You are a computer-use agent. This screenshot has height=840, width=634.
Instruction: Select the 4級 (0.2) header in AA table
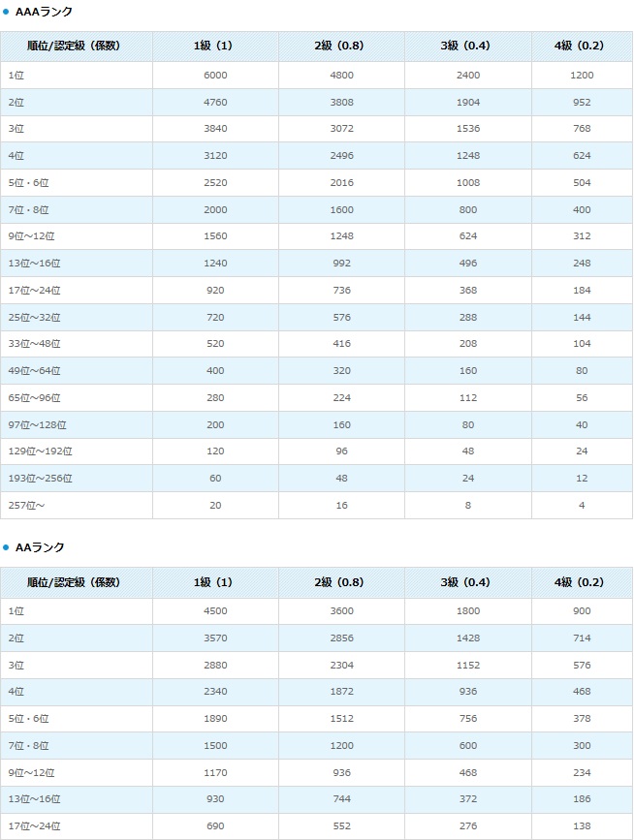580,582
